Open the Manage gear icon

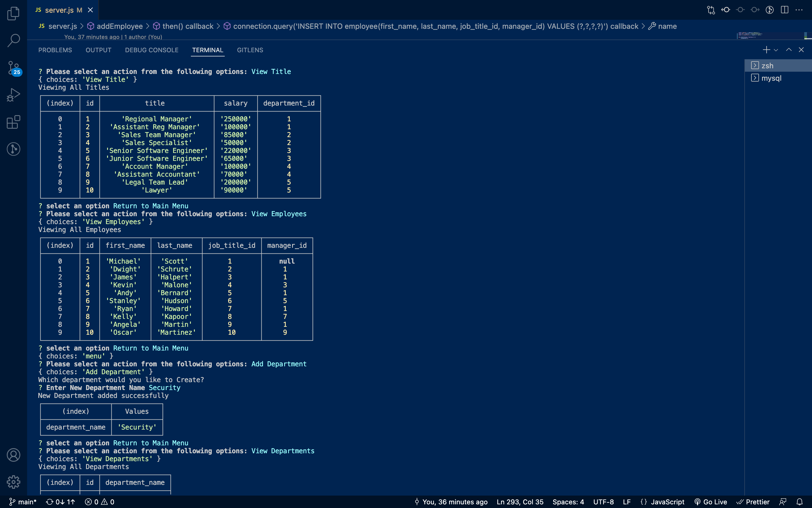click(14, 482)
